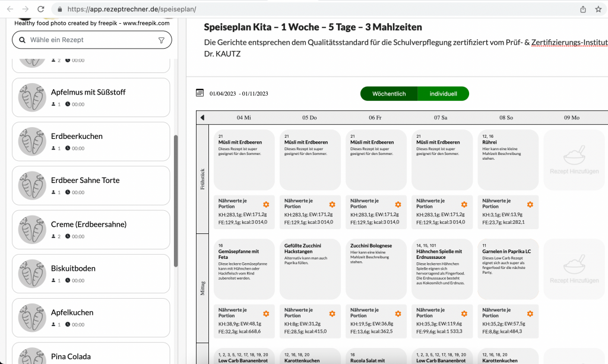The image size is (608, 364).
Task: Open settings gear on the Rührei nutrition card
Action: pyautogui.click(x=530, y=204)
